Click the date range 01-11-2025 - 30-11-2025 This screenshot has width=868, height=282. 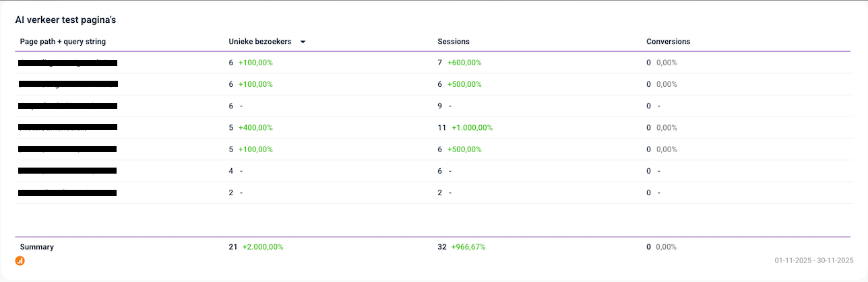click(814, 260)
